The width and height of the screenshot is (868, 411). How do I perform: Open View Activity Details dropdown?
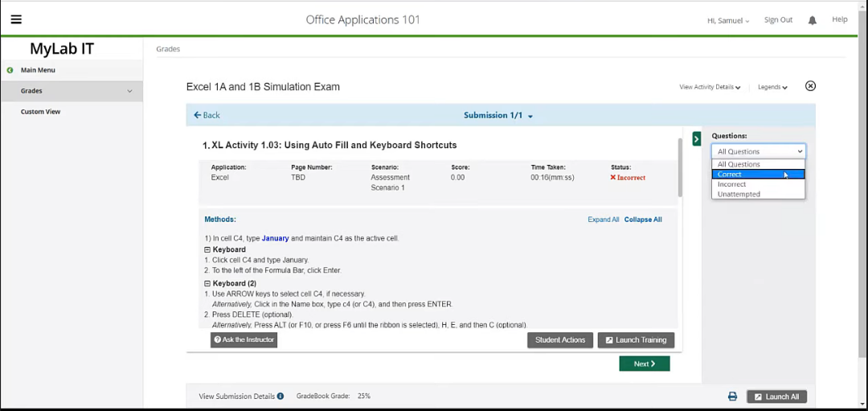(710, 87)
